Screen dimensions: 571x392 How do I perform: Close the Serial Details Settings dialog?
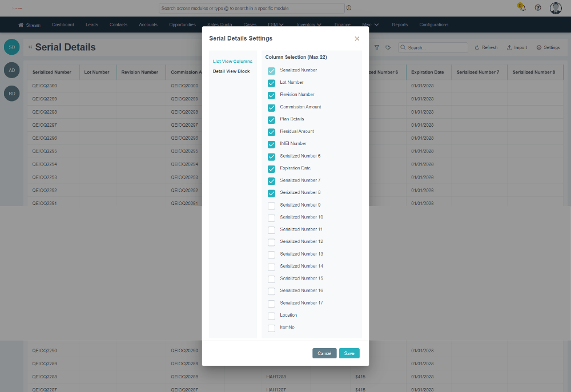357,39
